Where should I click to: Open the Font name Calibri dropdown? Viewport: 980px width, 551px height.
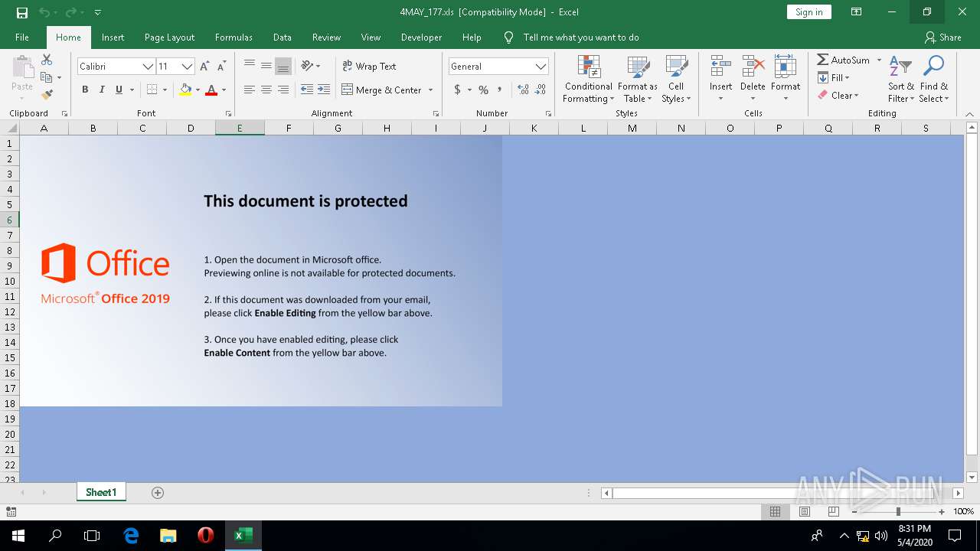click(148, 67)
